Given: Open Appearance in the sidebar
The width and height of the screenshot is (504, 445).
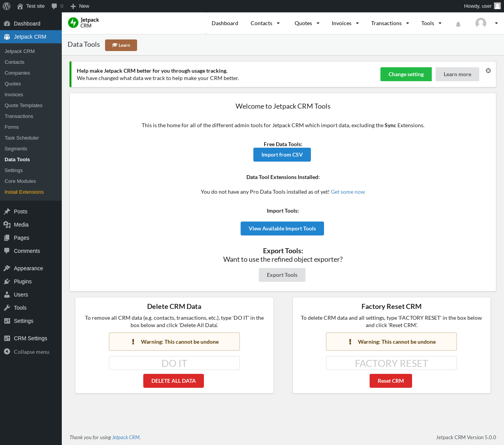Looking at the screenshot, I should pyautogui.click(x=31, y=268).
